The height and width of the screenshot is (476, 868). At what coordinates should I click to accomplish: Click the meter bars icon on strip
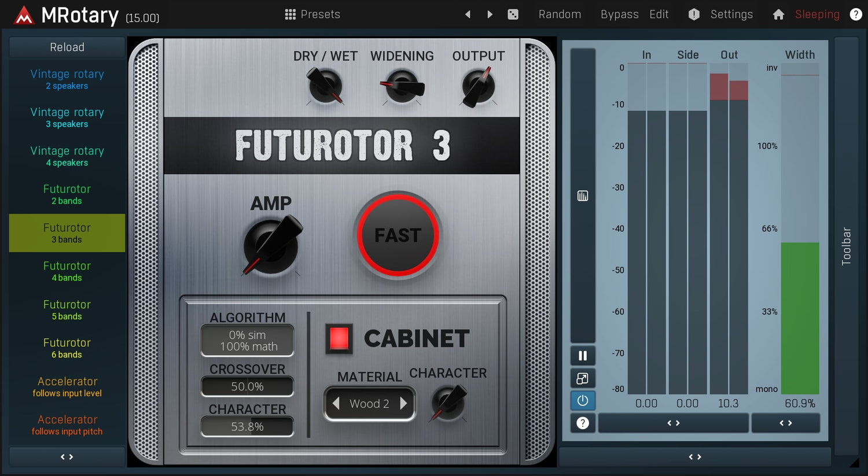tap(583, 196)
